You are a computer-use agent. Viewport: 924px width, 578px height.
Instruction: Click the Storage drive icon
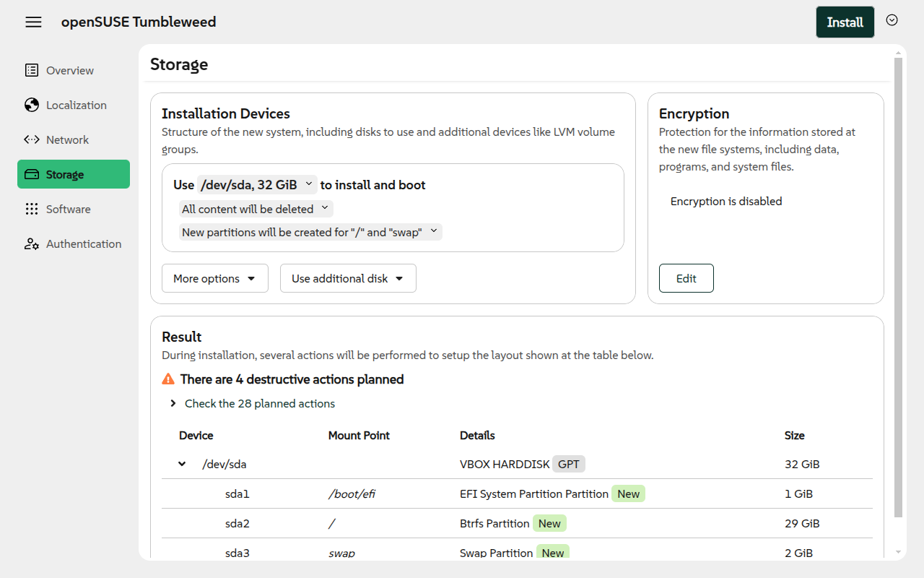(32, 174)
